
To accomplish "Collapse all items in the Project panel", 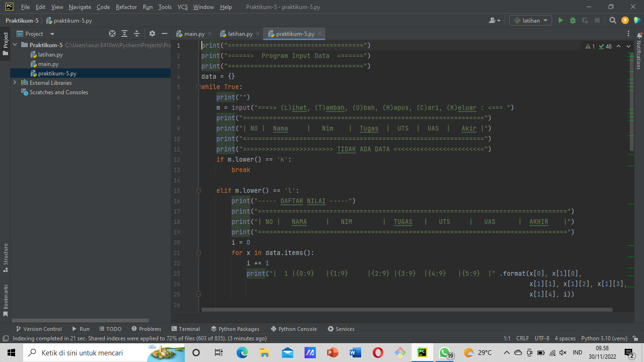I will pyautogui.click(x=137, y=34).
